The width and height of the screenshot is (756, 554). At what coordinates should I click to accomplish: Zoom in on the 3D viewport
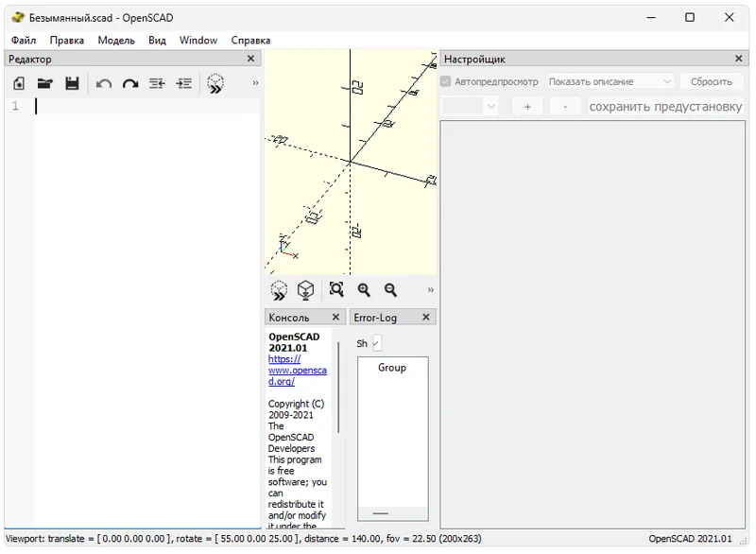click(x=364, y=289)
